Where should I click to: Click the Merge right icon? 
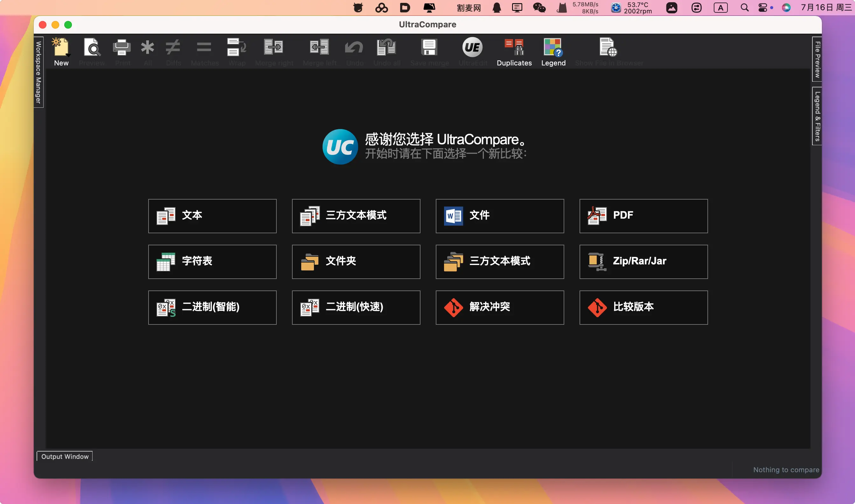[274, 47]
